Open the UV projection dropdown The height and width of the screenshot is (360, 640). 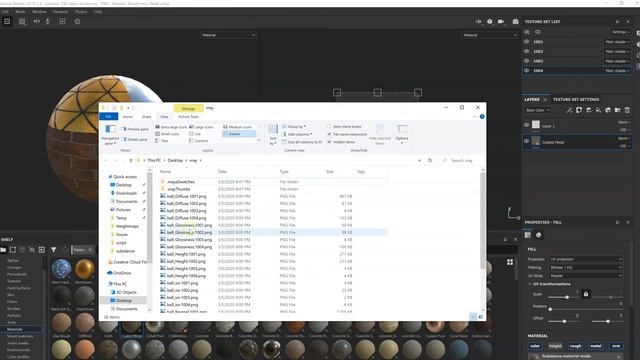(586, 259)
